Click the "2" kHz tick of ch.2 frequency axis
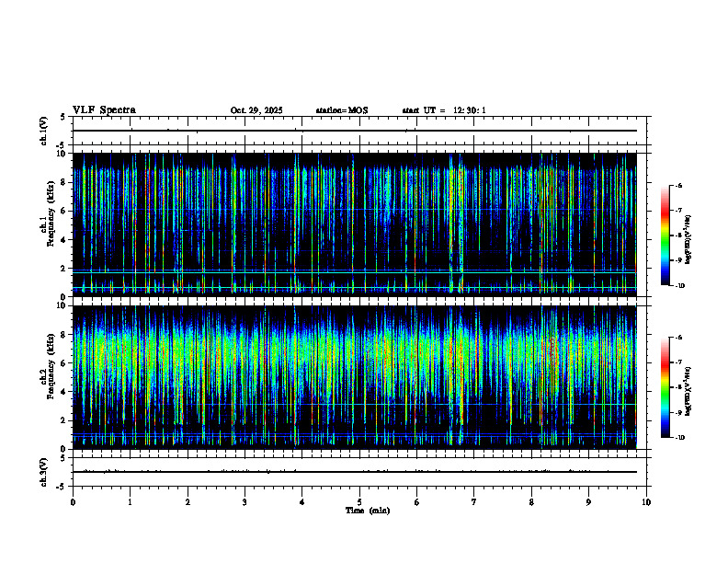 64,420
